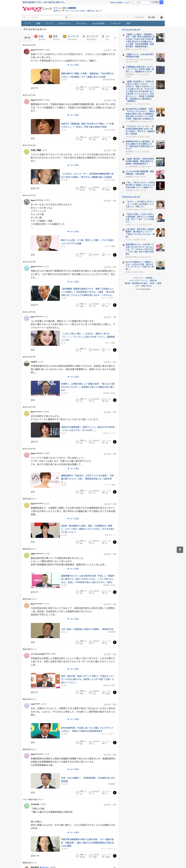The width and height of the screenshot is (186, 868).
Task: Click ma57's user avatar
Action: point(26,364)
